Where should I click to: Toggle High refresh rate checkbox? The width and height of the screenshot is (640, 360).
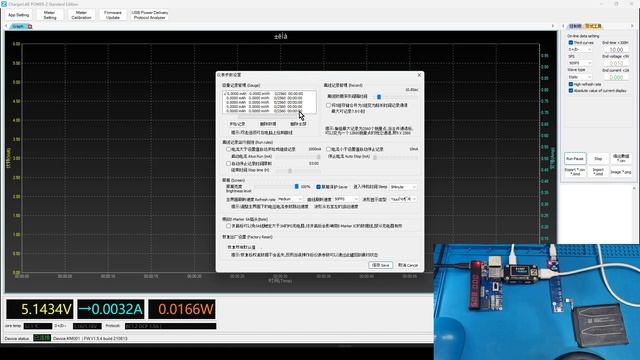(x=571, y=84)
